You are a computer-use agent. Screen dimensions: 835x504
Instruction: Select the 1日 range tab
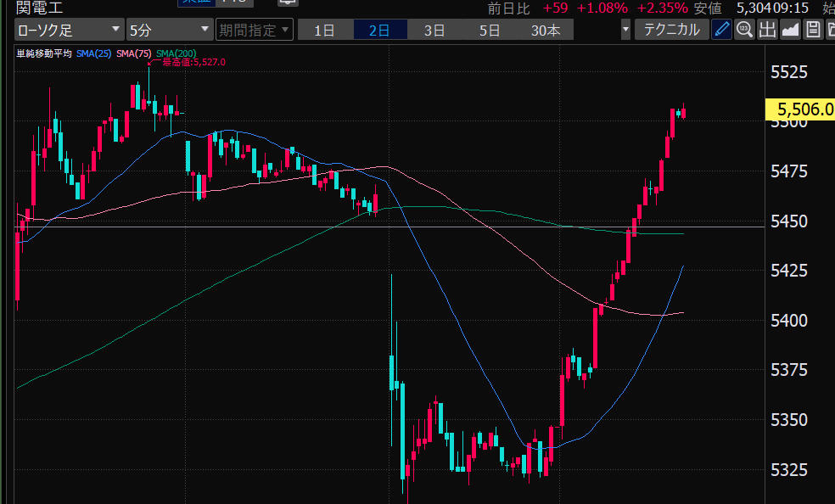click(324, 30)
